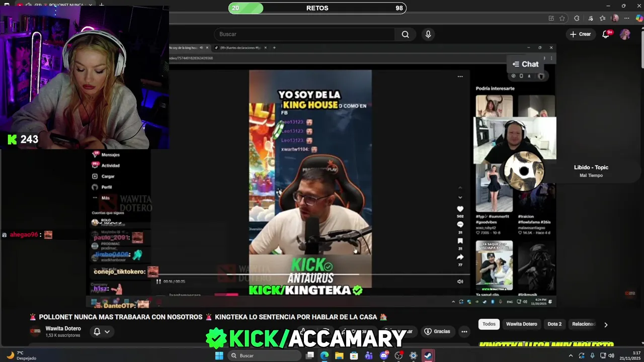Click the YouTube search magnifier button

pyautogui.click(x=405, y=34)
